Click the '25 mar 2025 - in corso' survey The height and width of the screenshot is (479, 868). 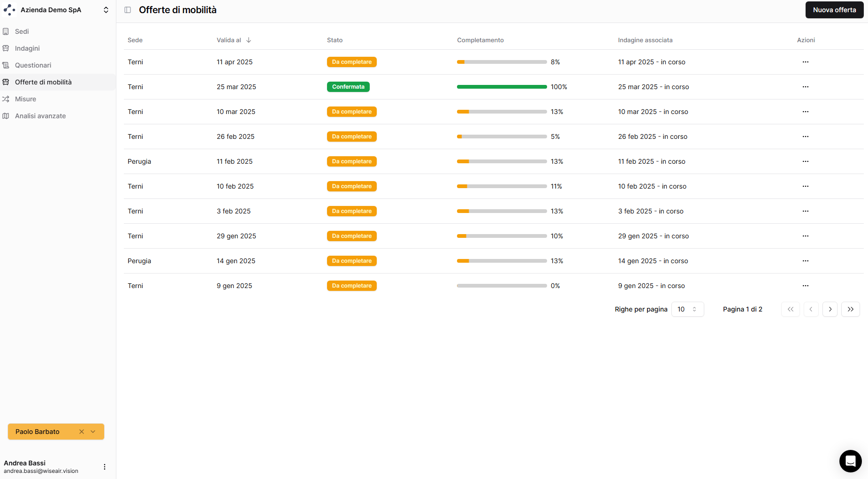coord(654,87)
